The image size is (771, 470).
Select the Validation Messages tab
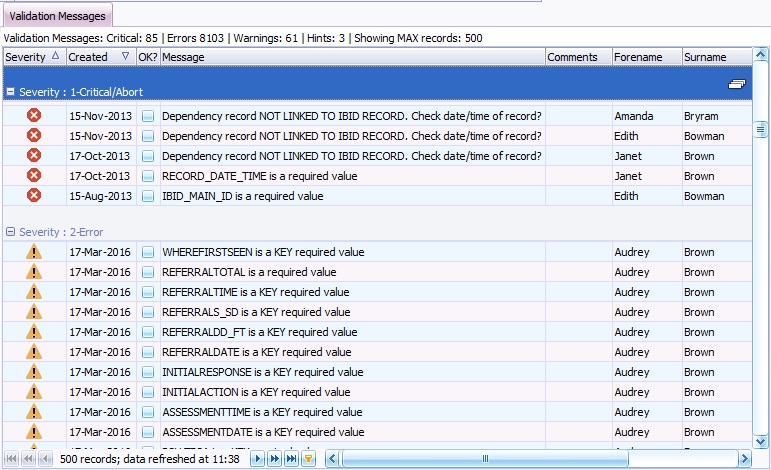[57, 16]
